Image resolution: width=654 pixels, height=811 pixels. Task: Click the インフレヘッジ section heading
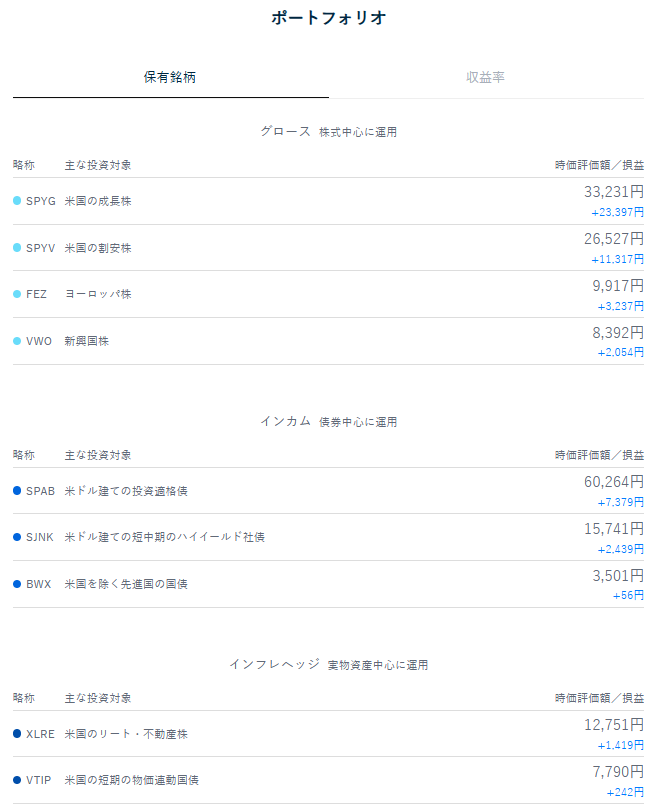(274, 665)
